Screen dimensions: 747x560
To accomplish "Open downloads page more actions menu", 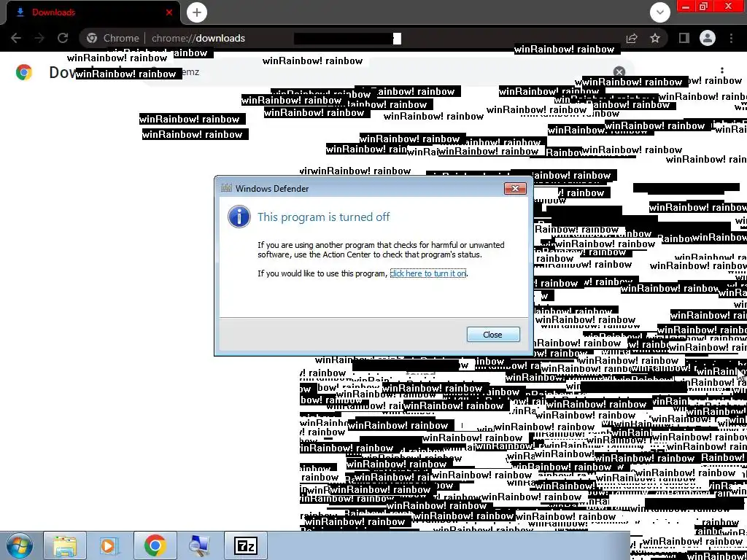I will (722, 71).
